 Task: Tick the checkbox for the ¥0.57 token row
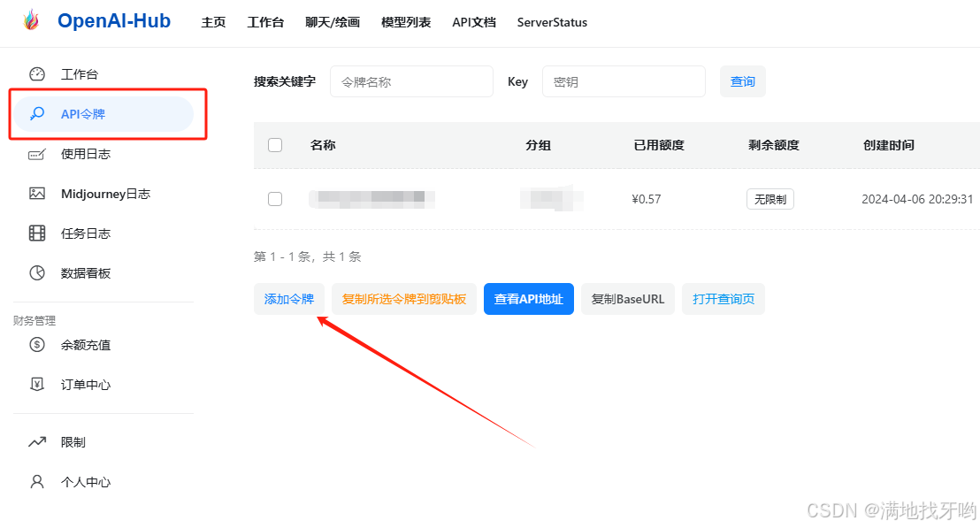pos(275,199)
